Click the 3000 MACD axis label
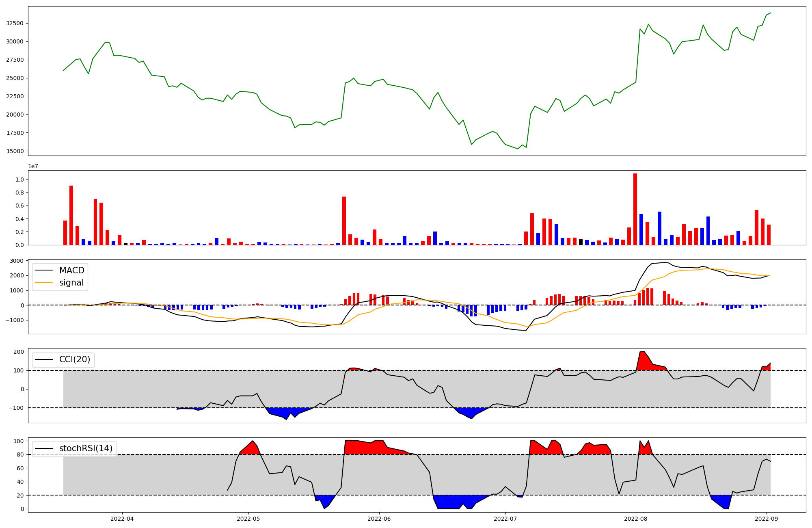This screenshot has width=812, height=528. (x=17, y=261)
